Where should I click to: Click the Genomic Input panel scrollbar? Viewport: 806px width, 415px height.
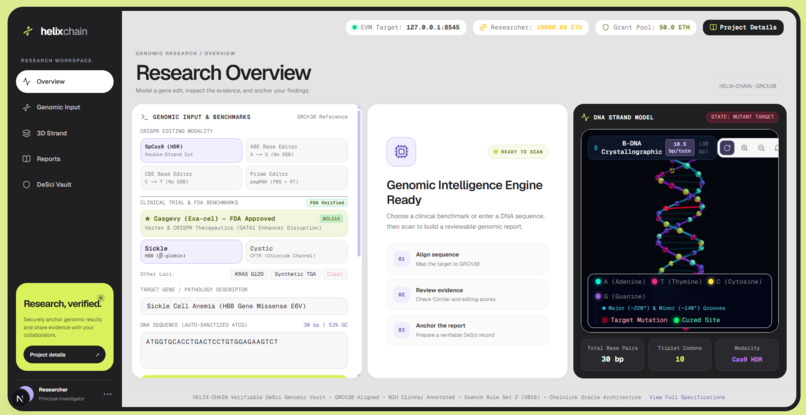click(359, 184)
